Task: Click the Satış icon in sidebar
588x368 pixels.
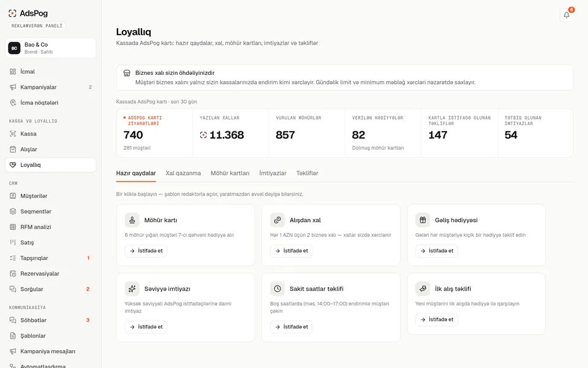Action: pyautogui.click(x=13, y=243)
